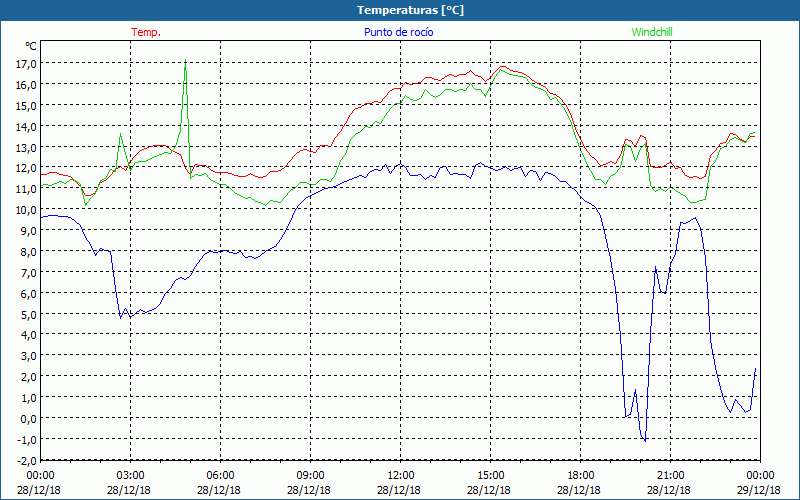The image size is (800, 500).
Task: Click the '9,0' y-axis value
Action: coord(28,231)
